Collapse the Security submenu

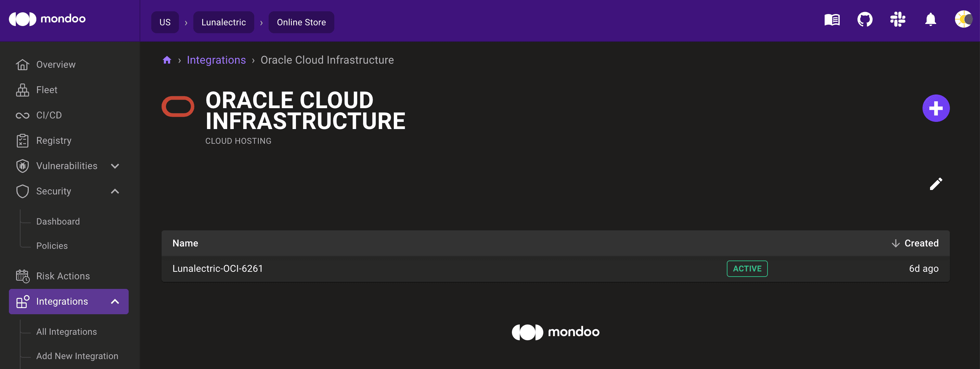coord(115,191)
